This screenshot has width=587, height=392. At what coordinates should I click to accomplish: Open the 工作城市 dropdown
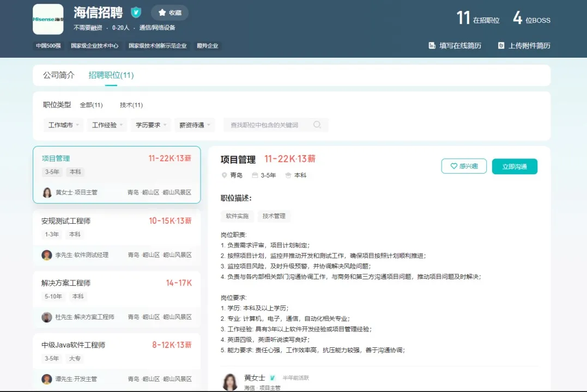[63, 125]
